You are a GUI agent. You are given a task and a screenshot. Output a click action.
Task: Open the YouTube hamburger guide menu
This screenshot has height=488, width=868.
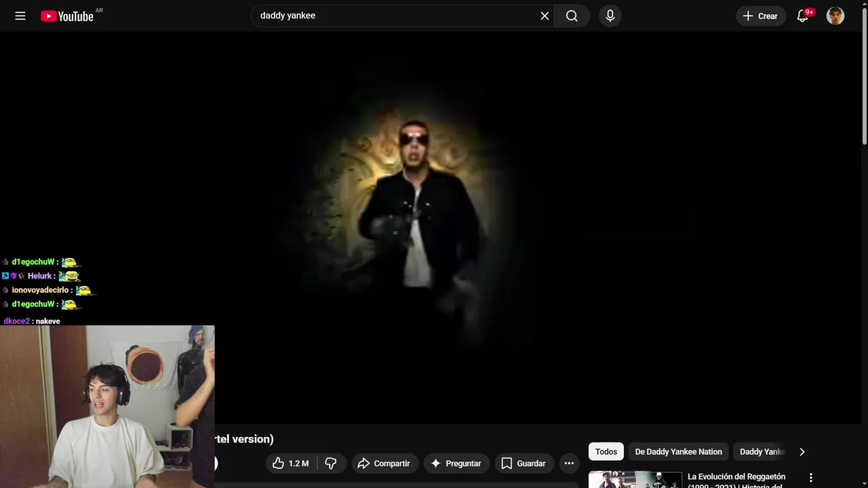[20, 16]
